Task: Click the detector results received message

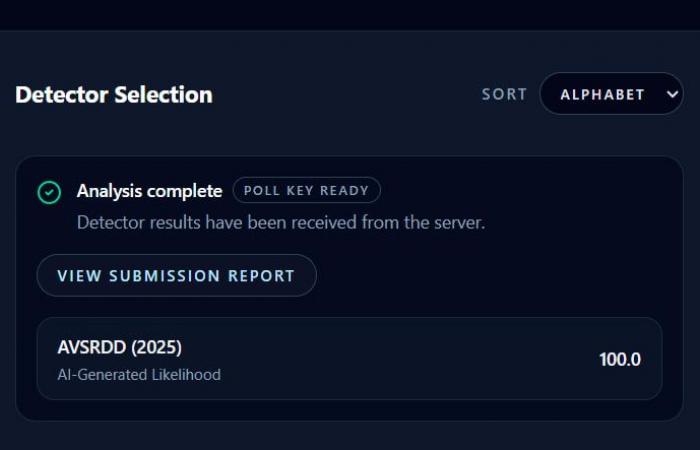Action: click(280, 222)
